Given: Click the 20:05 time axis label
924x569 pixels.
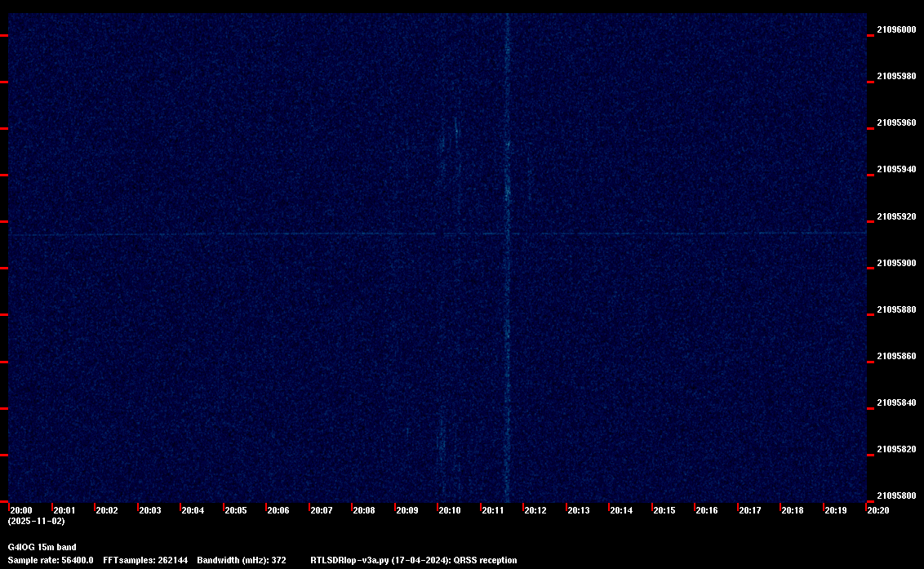Looking at the screenshot, I should (236, 510).
